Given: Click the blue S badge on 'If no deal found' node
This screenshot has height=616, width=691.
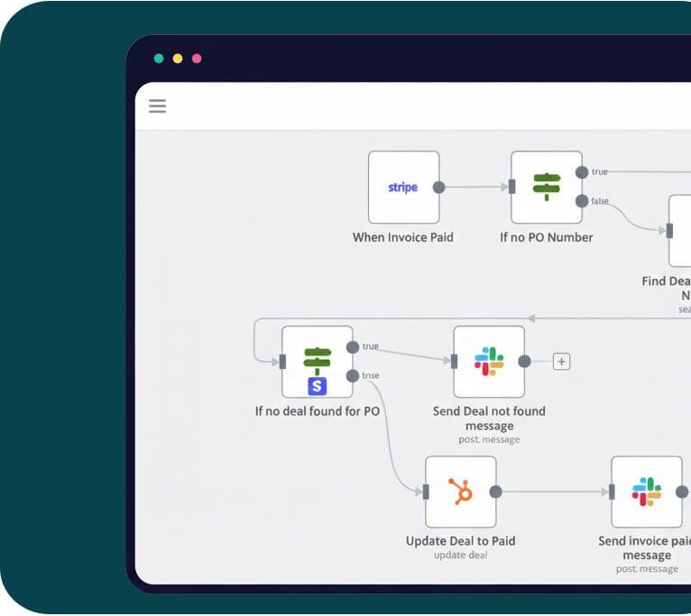Looking at the screenshot, I should click(x=318, y=386).
